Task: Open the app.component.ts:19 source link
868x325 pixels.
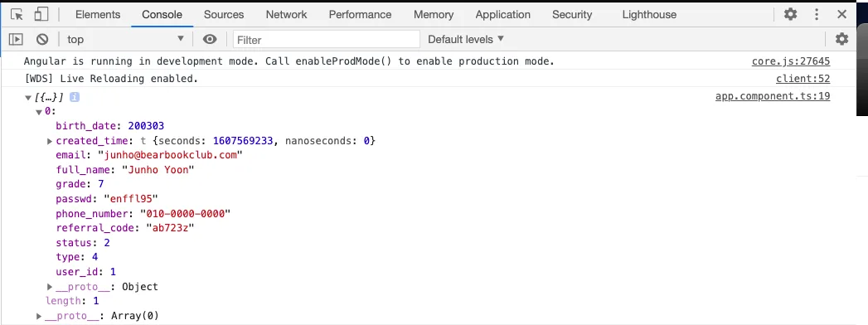Action: (x=772, y=96)
